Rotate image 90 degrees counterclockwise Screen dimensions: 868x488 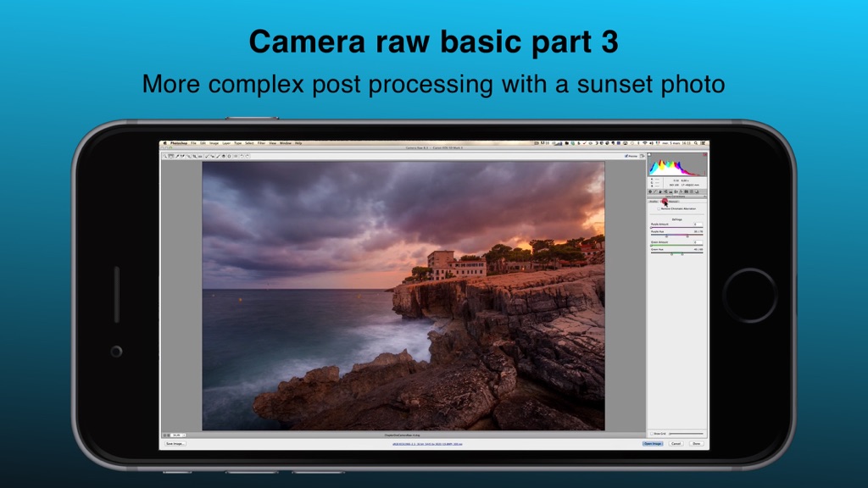tap(242, 156)
